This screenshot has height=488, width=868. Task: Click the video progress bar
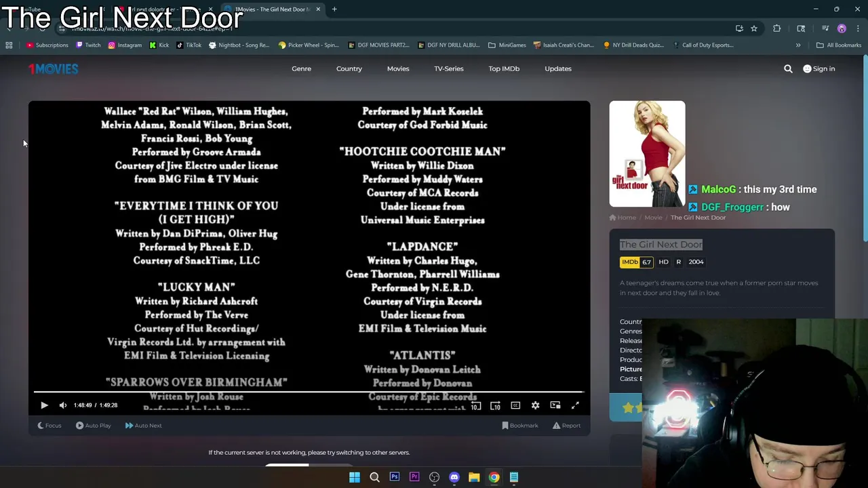pyautogui.click(x=309, y=392)
